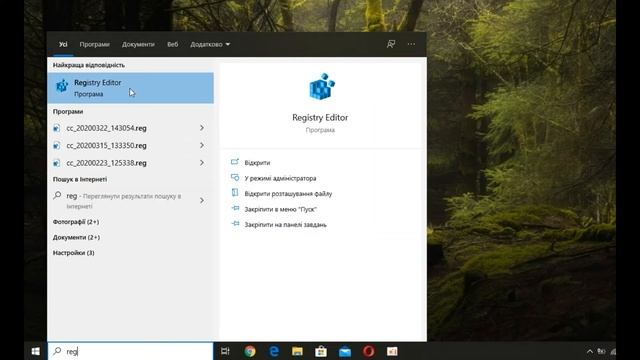Open File Explorer from taskbar
The height and width of the screenshot is (360, 640).
coord(297,351)
